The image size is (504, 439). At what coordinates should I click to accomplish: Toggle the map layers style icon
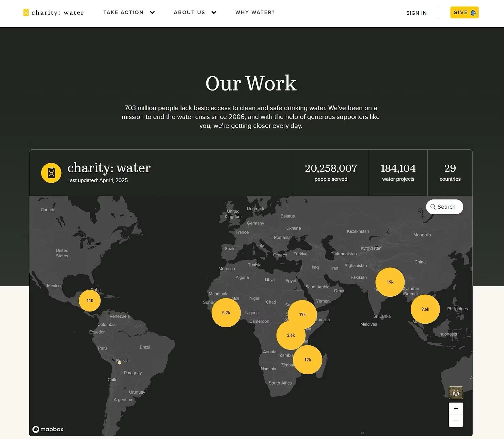tap(456, 393)
